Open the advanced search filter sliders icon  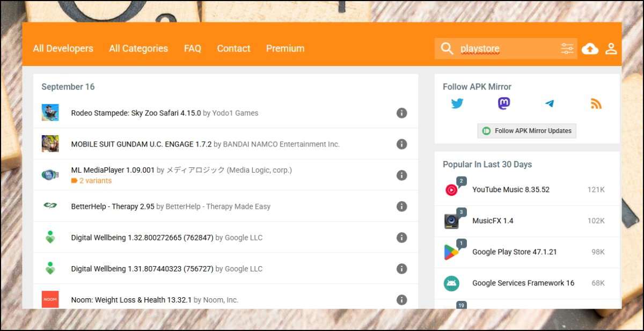(567, 49)
